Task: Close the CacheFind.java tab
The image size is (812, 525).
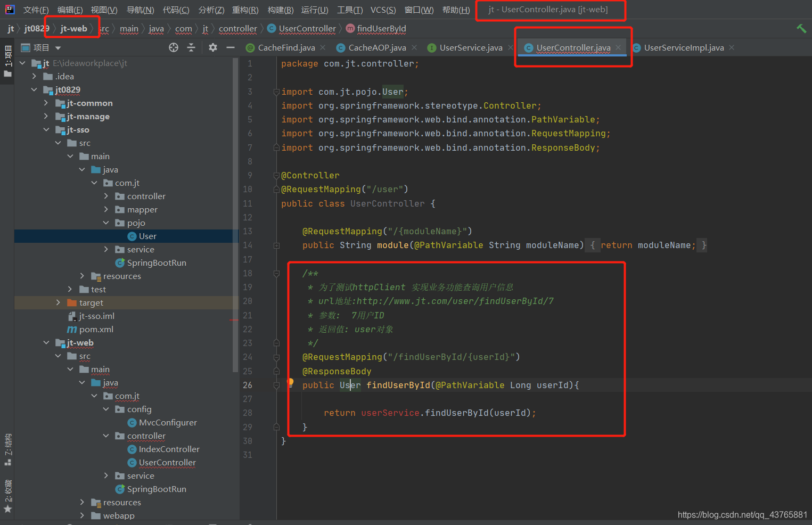Action: click(323, 47)
